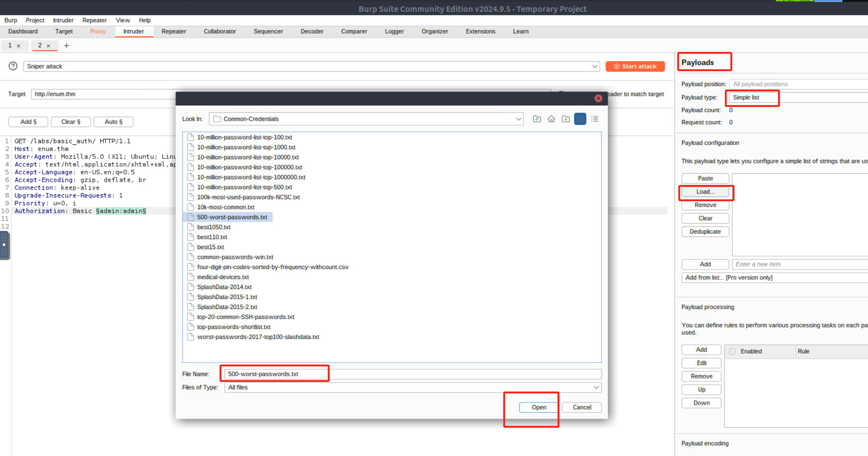Close the file chooser dialog
The width and height of the screenshot is (868, 456).
[598, 98]
